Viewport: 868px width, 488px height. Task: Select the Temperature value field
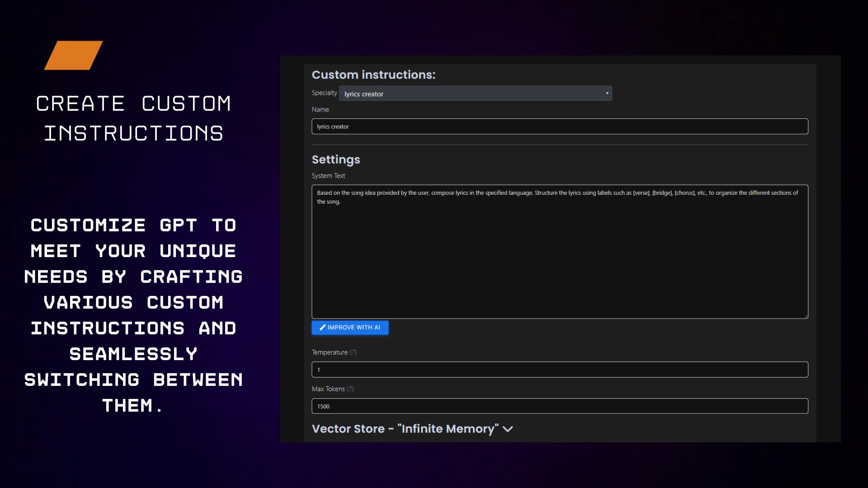coord(560,370)
